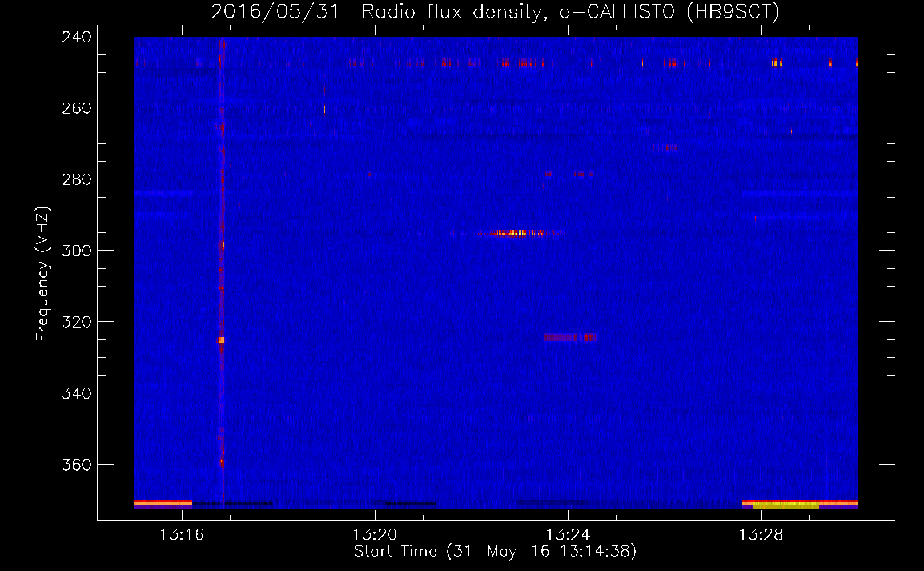Click the 320 frequency tick label
Image resolution: width=924 pixels, height=571 pixels.
pyautogui.click(x=77, y=322)
